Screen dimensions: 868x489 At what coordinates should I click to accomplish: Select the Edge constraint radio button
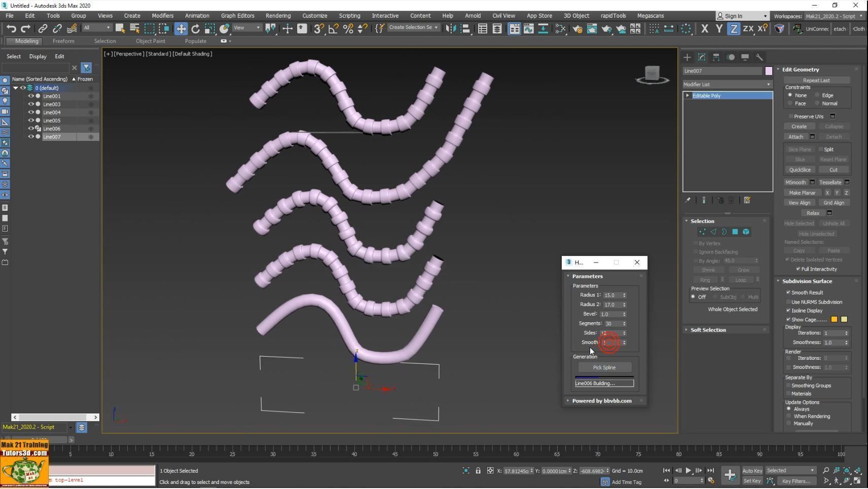tap(817, 95)
